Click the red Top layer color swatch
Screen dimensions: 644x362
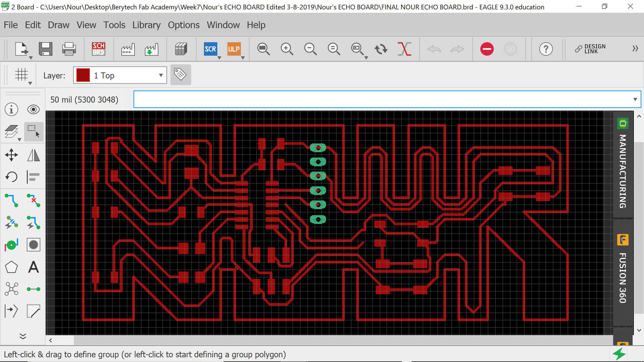[83, 75]
